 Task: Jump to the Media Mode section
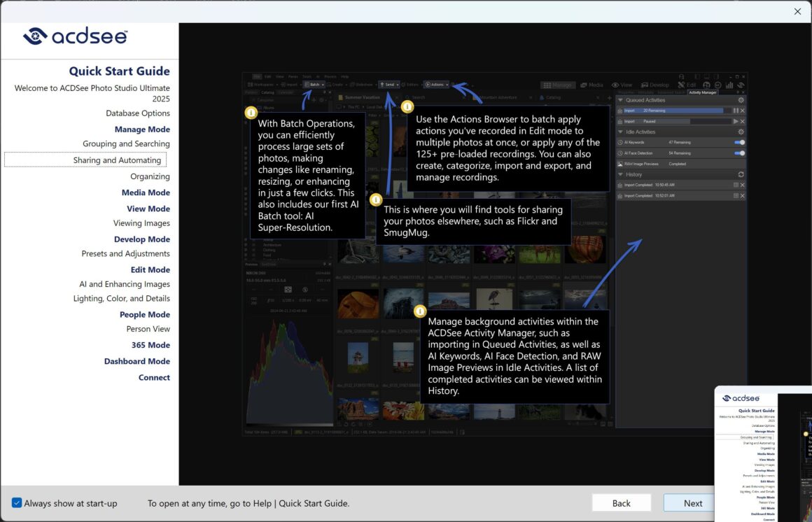pos(146,192)
